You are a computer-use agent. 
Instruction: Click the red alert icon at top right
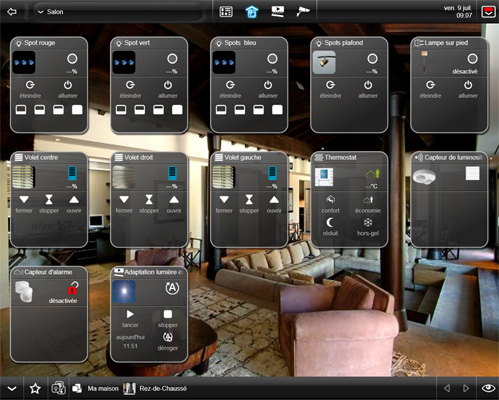click(488, 12)
